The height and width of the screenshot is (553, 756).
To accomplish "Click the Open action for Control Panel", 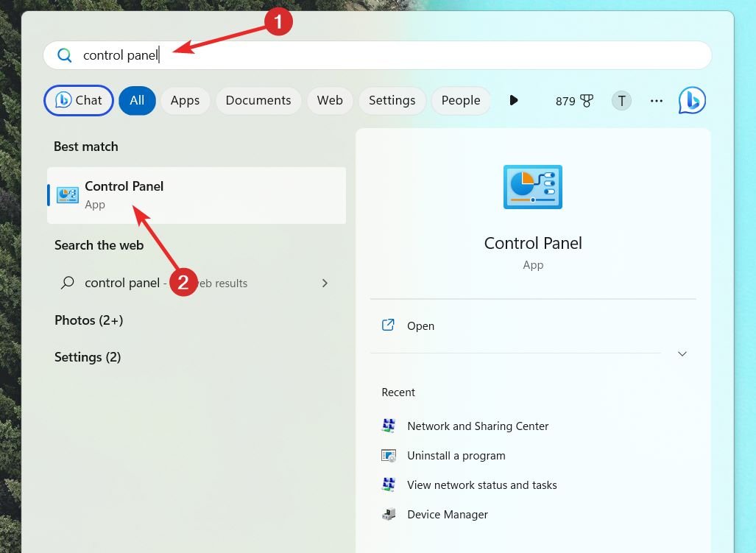I will click(x=533, y=326).
